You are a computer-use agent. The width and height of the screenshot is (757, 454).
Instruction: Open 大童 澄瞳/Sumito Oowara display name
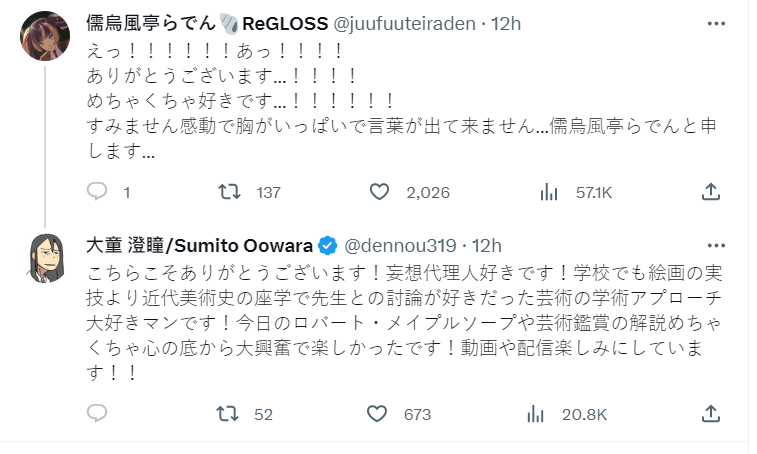click(200, 245)
